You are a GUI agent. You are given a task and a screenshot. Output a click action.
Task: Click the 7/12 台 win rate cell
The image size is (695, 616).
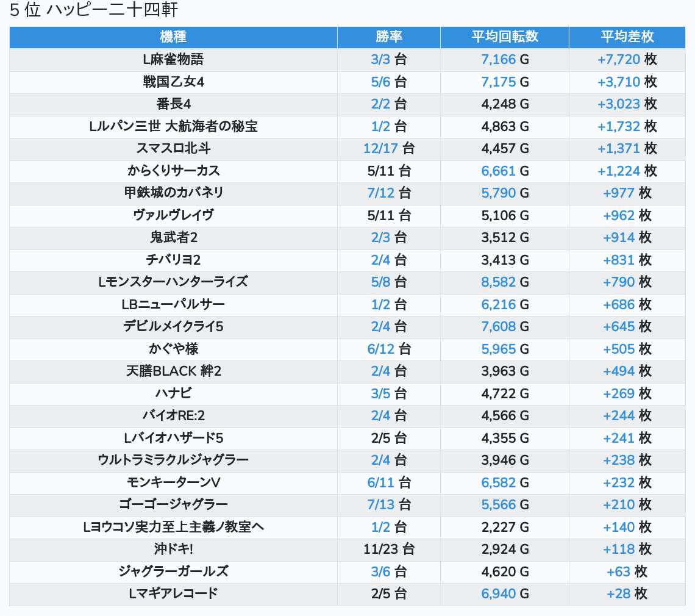(389, 193)
